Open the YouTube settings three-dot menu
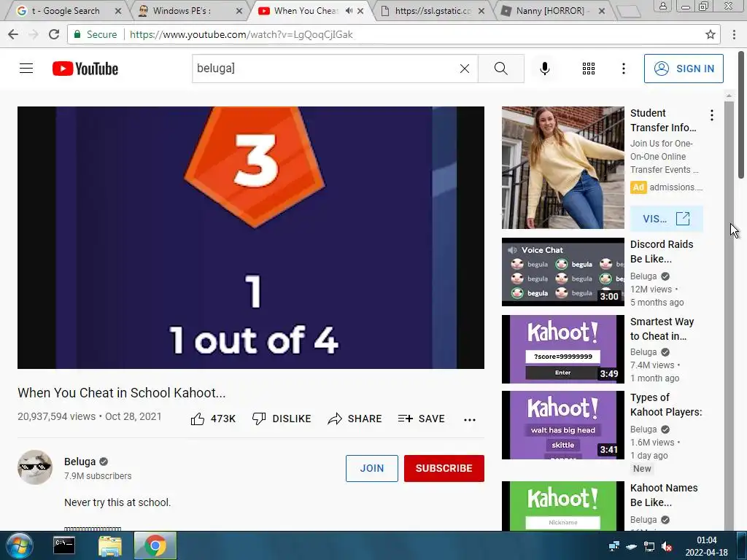Image resolution: width=747 pixels, height=560 pixels. coord(623,69)
